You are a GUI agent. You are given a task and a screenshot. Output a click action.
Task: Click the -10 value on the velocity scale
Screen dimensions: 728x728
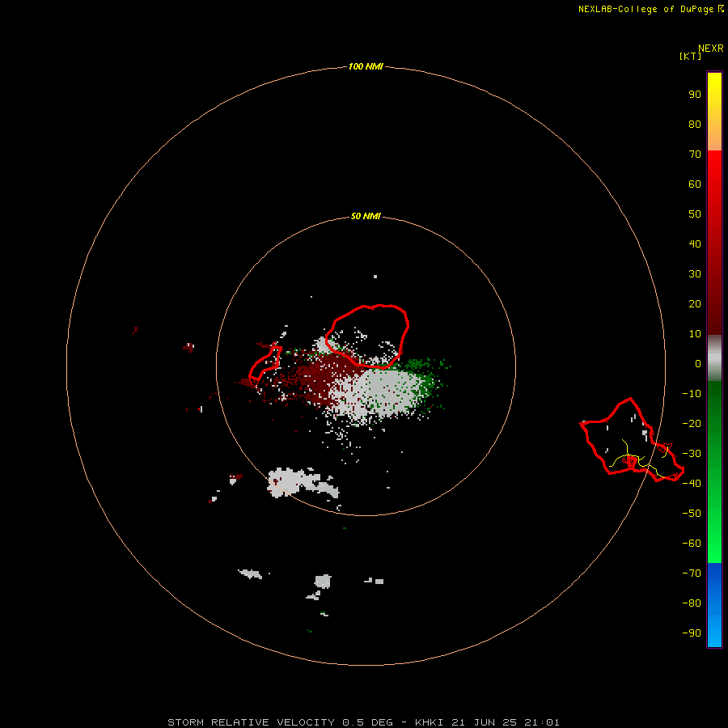[x=692, y=394]
